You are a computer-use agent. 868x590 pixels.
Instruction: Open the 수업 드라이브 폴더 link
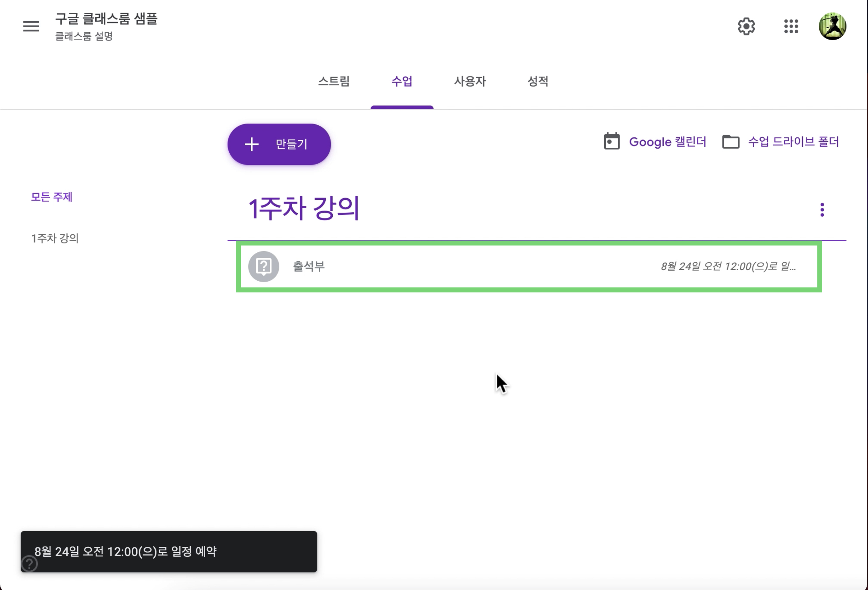pos(793,142)
